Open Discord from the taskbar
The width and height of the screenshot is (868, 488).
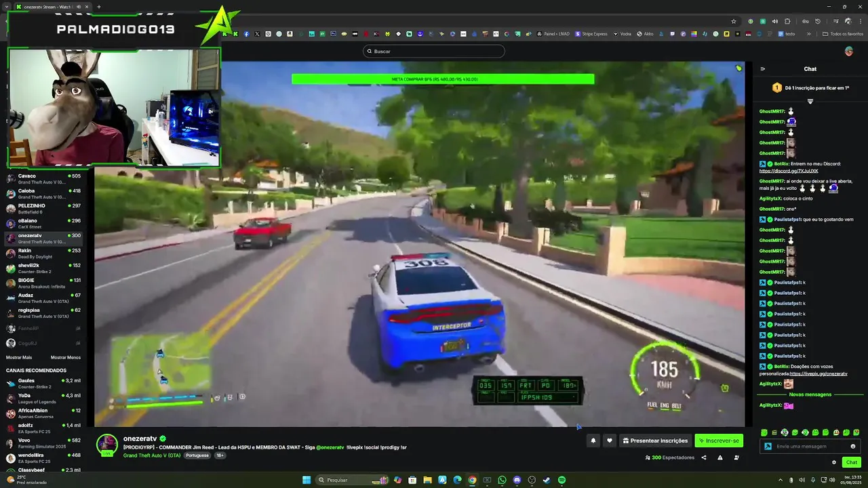pyautogui.click(x=517, y=480)
